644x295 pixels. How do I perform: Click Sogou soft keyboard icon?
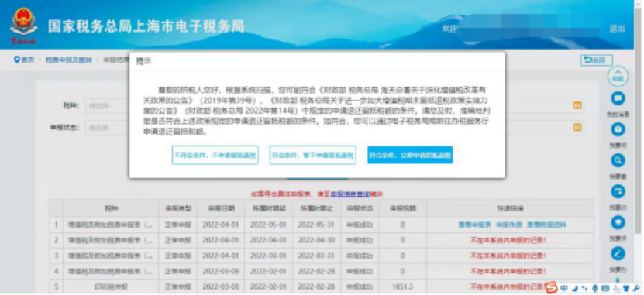tap(606, 289)
